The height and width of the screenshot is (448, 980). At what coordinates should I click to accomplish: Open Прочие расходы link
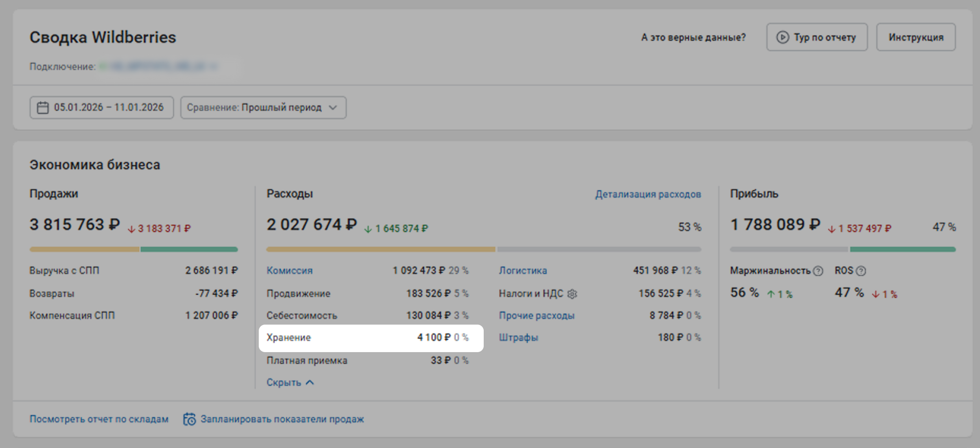click(x=536, y=315)
